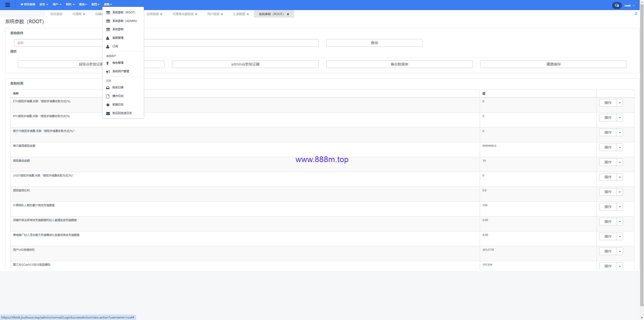
Task: Click the hamburger menu icon
Action: coord(8,5)
